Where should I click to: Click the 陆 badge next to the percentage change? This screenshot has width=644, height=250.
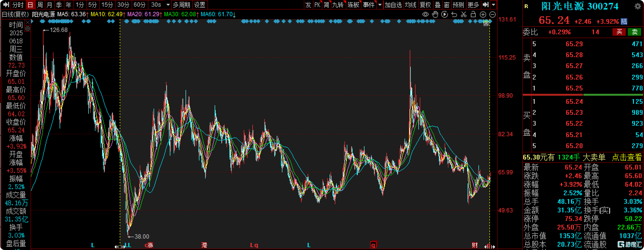tap(624, 21)
